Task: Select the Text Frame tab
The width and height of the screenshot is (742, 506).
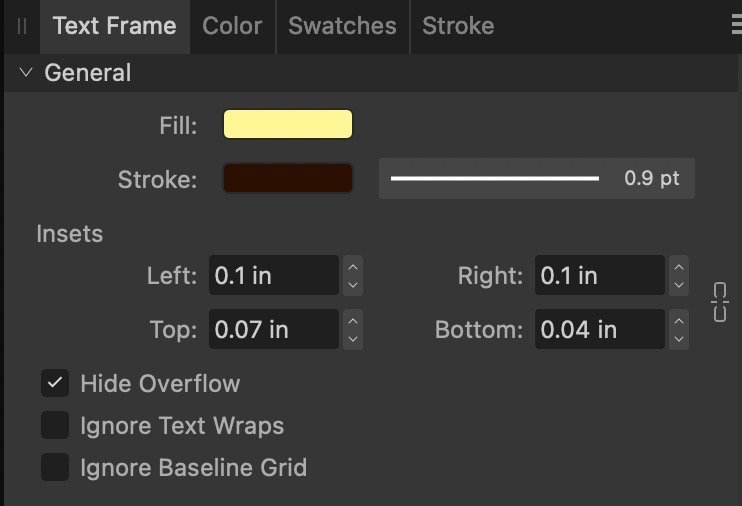Action: [114, 27]
